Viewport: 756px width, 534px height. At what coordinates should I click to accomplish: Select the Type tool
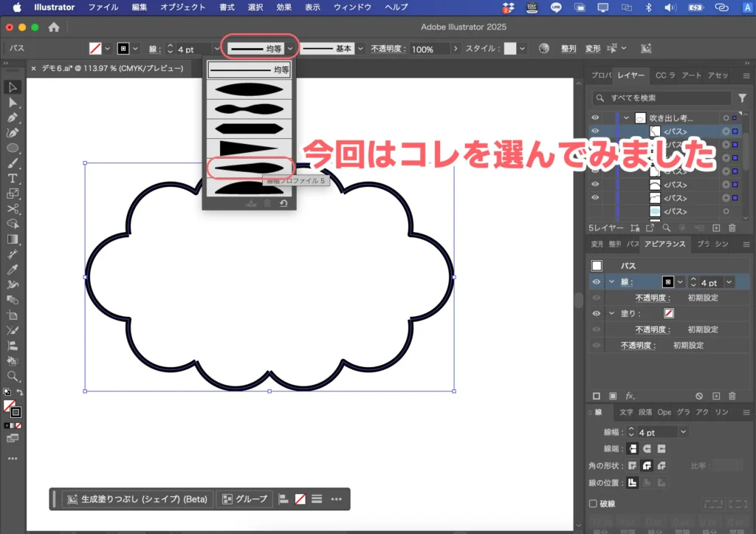coord(12,179)
